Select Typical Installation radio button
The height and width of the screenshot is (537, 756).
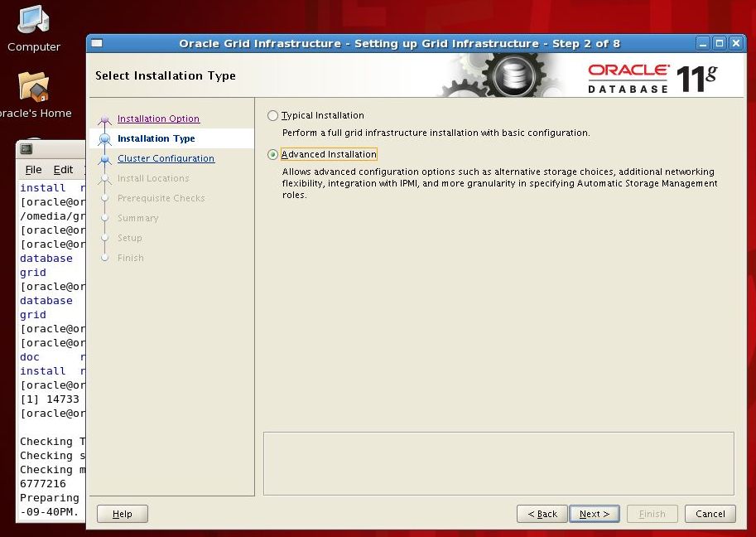click(273, 116)
